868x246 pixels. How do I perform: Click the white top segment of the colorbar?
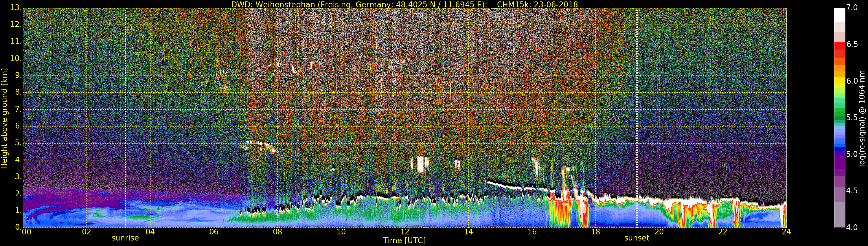pos(839,15)
